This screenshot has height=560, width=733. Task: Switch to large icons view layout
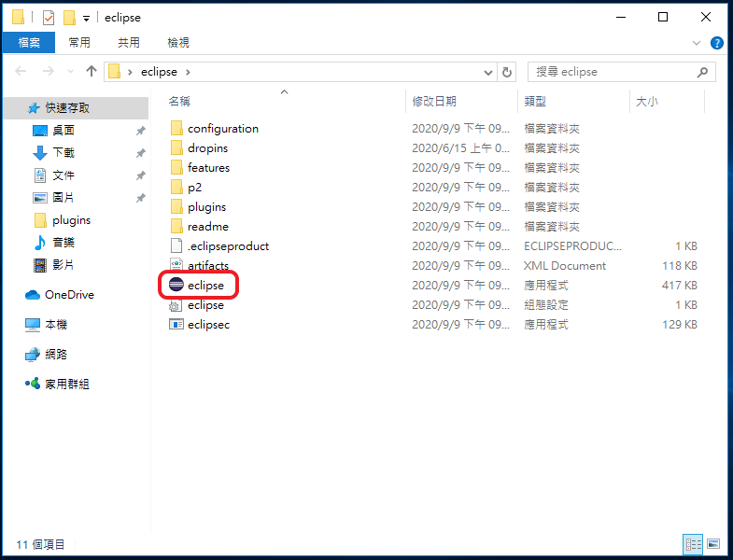[713, 543]
